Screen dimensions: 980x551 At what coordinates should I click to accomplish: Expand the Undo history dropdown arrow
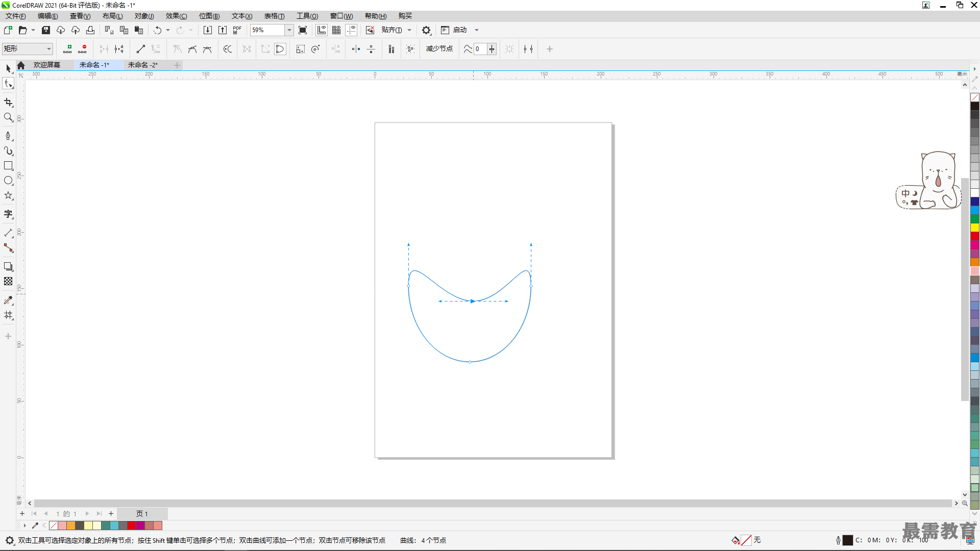click(168, 30)
